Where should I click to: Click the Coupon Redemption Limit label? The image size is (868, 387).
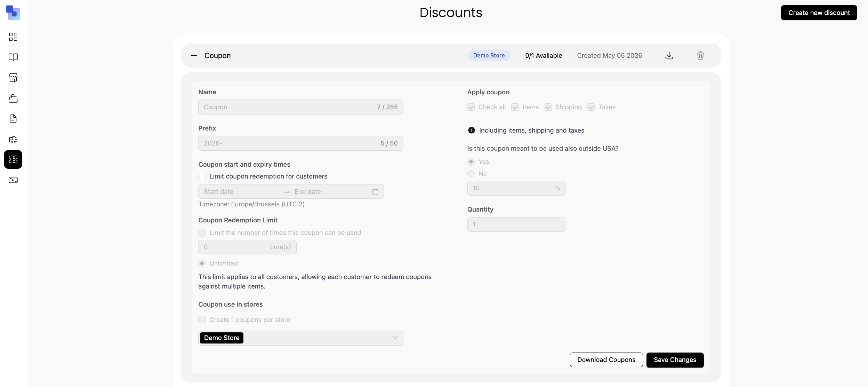coord(238,220)
